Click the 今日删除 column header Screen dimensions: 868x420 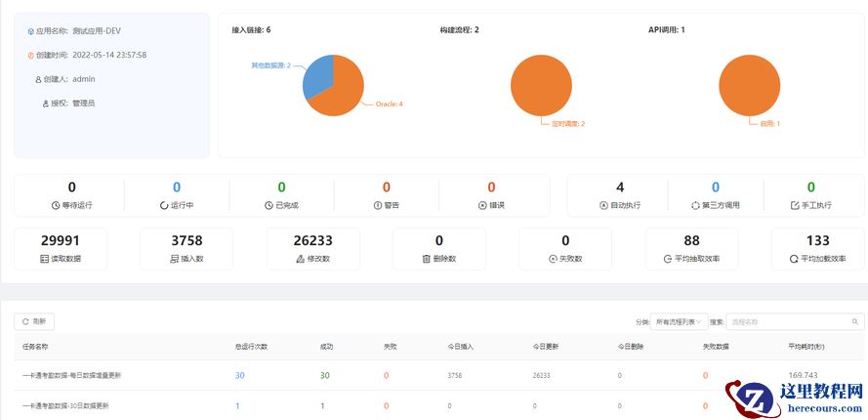pyautogui.click(x=631, y=347)
